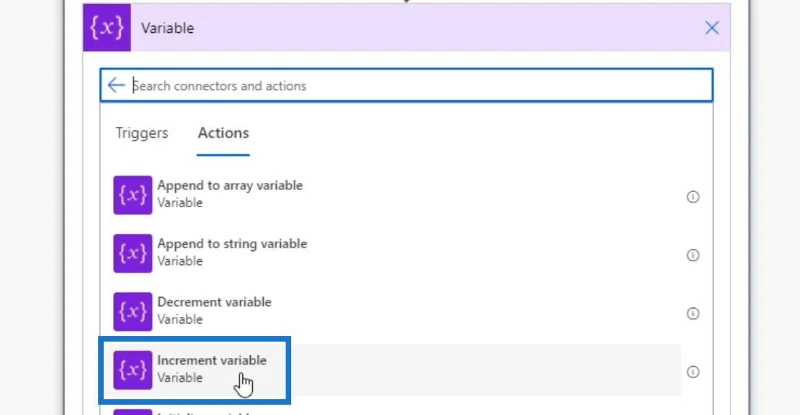Screen dimensions: 800x415
Task: Click the Append to array variable icon
Action: point(133,195)
